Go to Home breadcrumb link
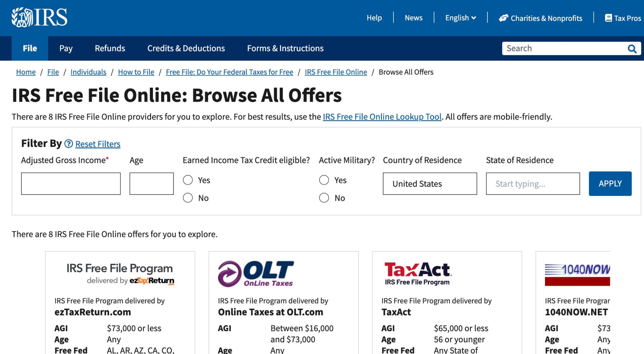Viewport: 644px width, 354px height. click(26, 72)
